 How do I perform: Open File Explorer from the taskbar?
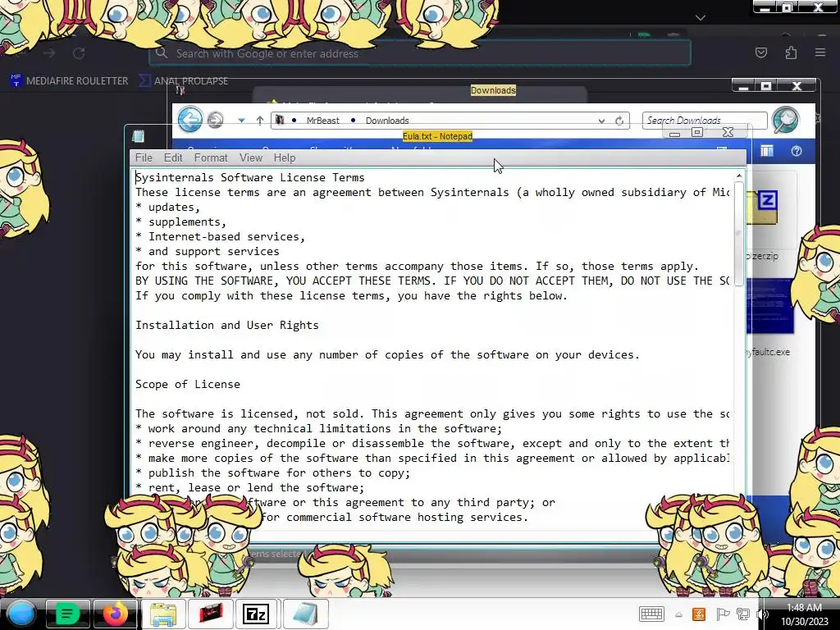tap(163, 614)
